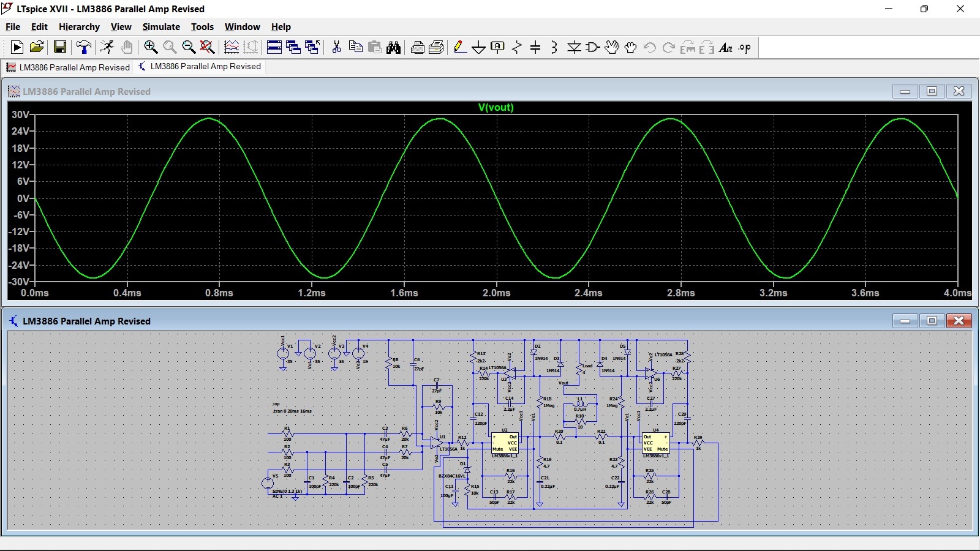Viewport: 980px width, 551px height.
Task: Open component library gate icon
Action: click(593, 47)
